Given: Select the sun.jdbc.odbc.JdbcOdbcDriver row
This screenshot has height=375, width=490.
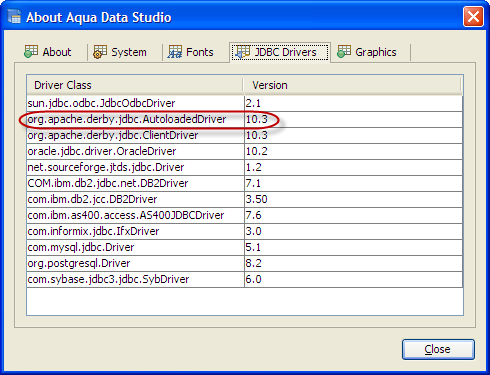Looking at the screenshot, I should [x=245, y=103].
